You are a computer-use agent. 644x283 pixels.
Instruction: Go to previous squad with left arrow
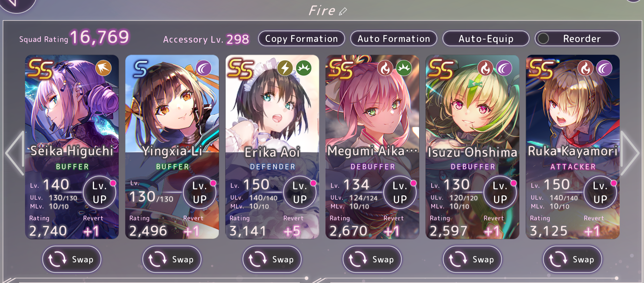15,153
